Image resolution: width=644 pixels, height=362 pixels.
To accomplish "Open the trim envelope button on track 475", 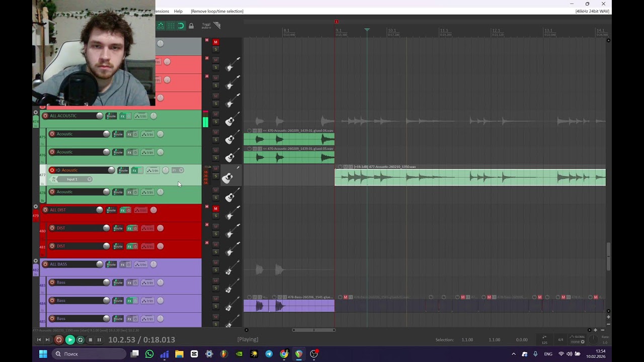I will click(147, 134).
